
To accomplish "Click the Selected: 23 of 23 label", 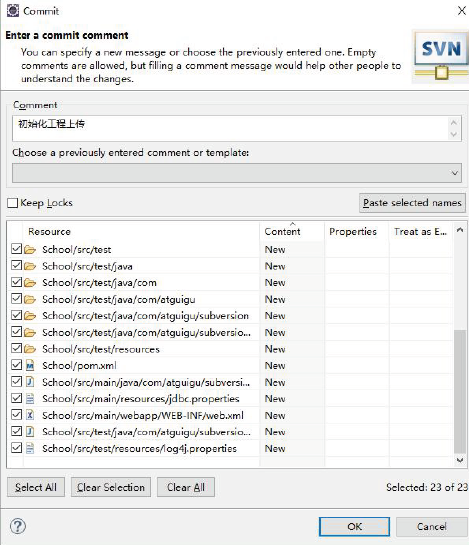I will (427, 487).
